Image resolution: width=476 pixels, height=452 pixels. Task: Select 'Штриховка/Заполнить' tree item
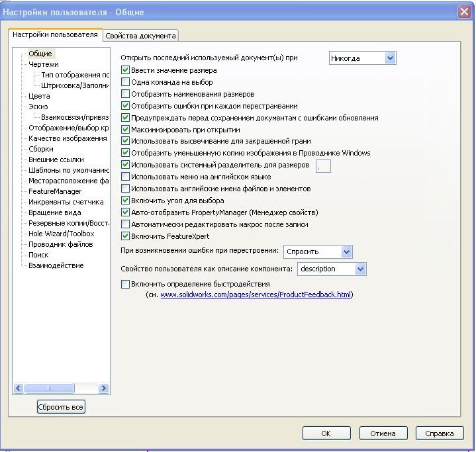point(75,85)
